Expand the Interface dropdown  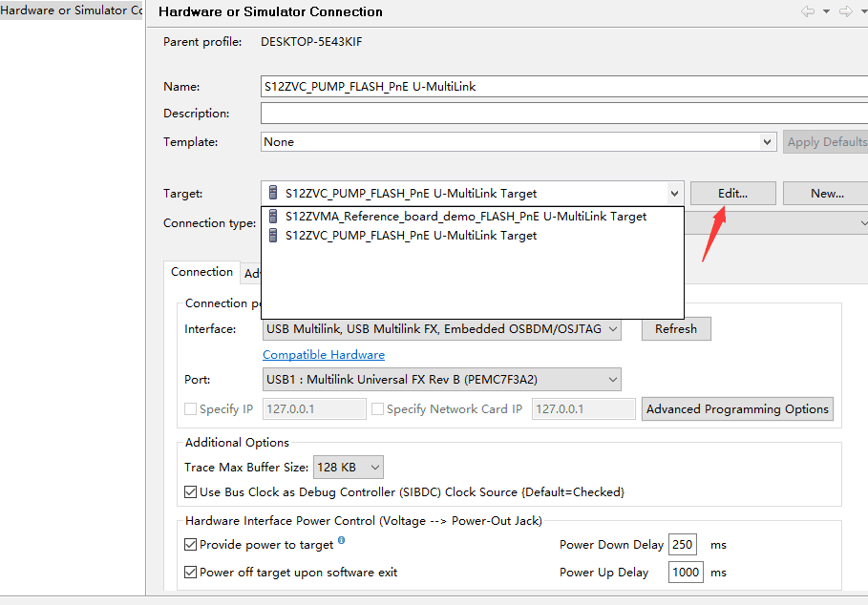[x=612, y=329]
